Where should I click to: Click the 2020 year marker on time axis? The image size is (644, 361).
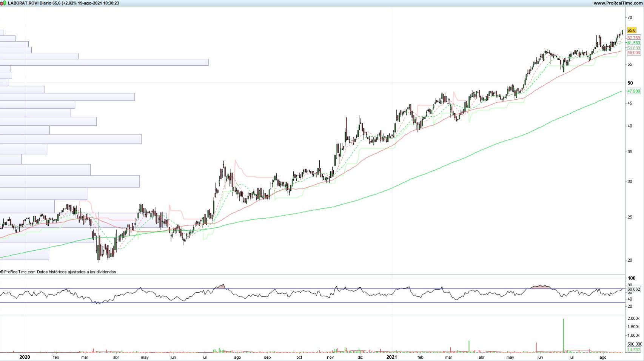tap(25, 357)
